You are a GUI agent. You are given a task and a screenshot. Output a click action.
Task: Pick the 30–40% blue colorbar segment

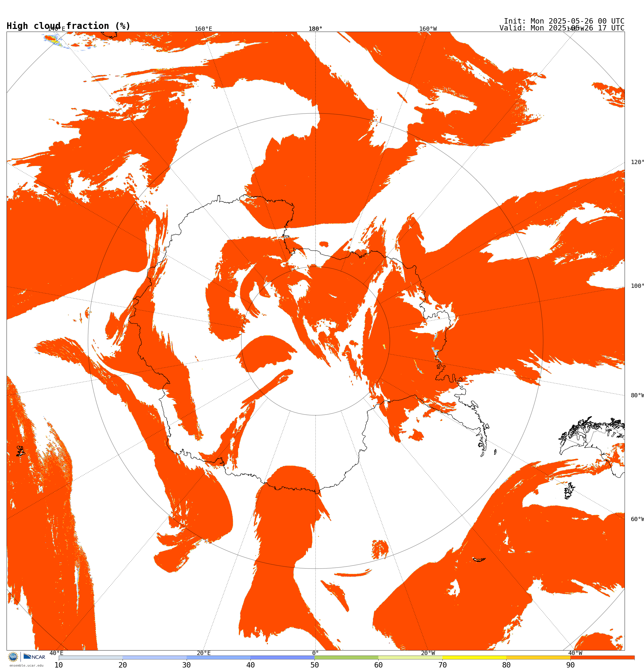click(219, 657)
